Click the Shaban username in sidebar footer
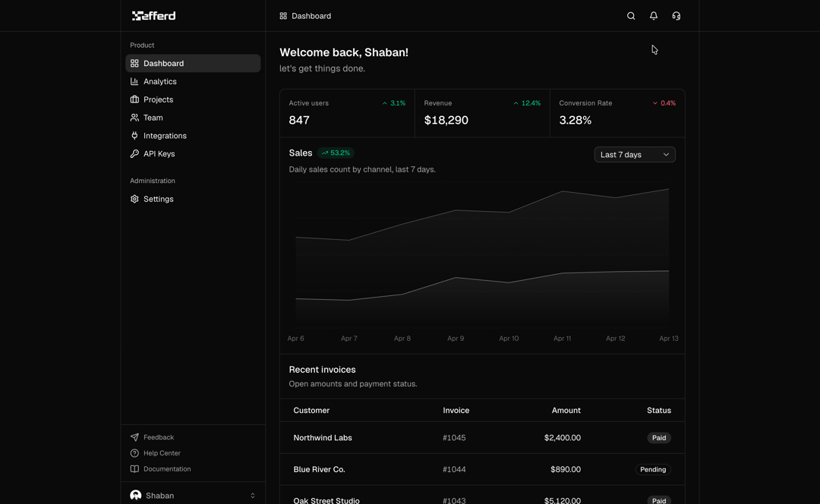Image resolution: width=820 pixels, height=504 pixels. click(x=160, y=496)
